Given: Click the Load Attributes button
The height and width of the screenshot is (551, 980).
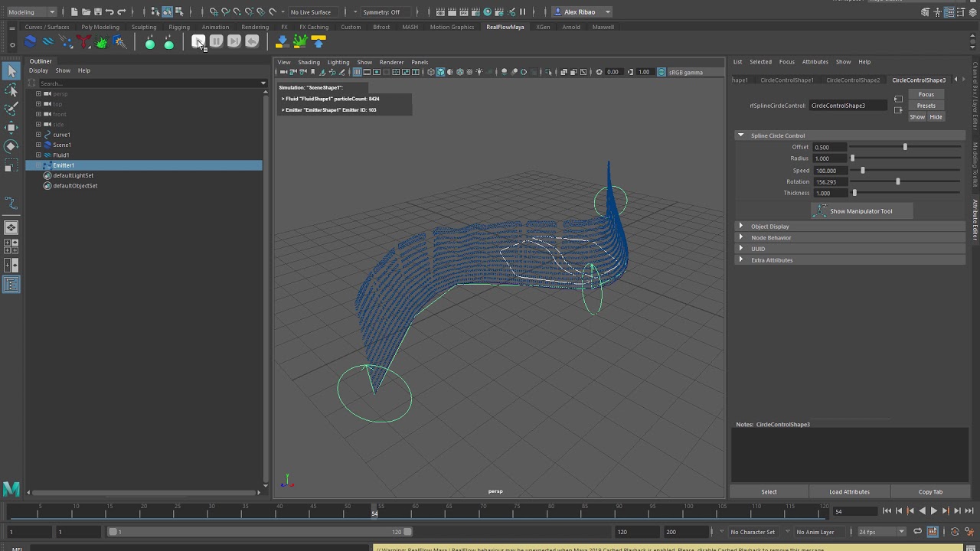Looking at the screenshot, I should click(x=849, y=492).
